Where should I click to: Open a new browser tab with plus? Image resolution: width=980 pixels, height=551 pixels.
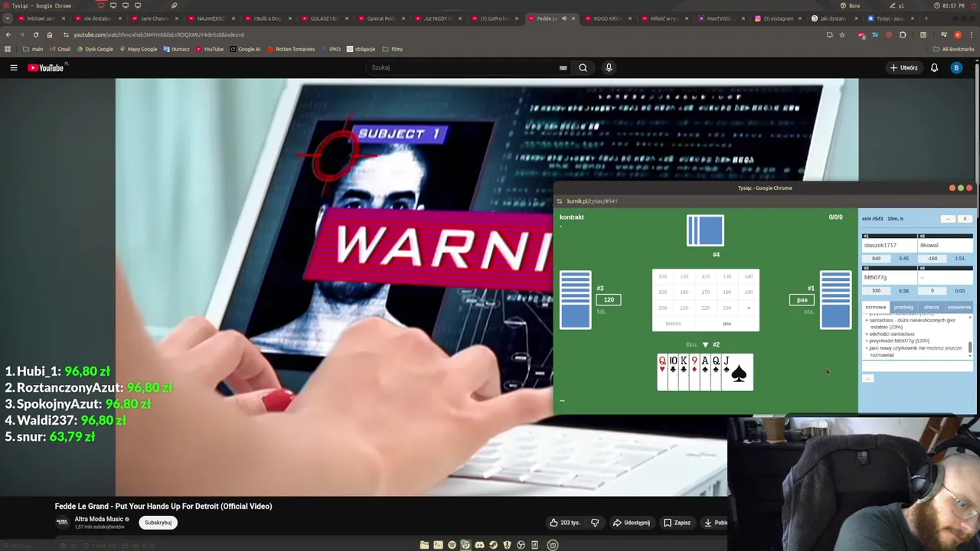pyautogui.click(x=926, y=18)
